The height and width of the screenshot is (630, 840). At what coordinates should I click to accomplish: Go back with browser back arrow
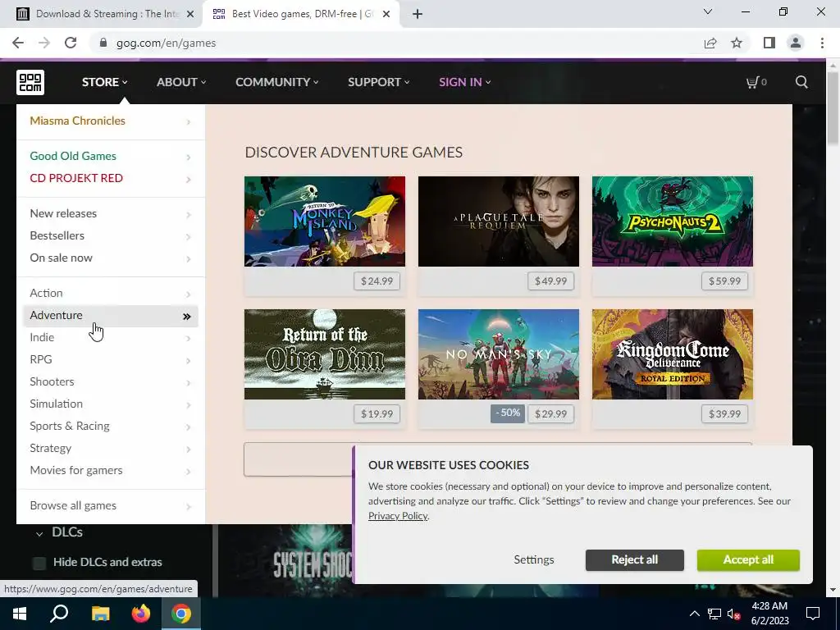click(18, 43)
